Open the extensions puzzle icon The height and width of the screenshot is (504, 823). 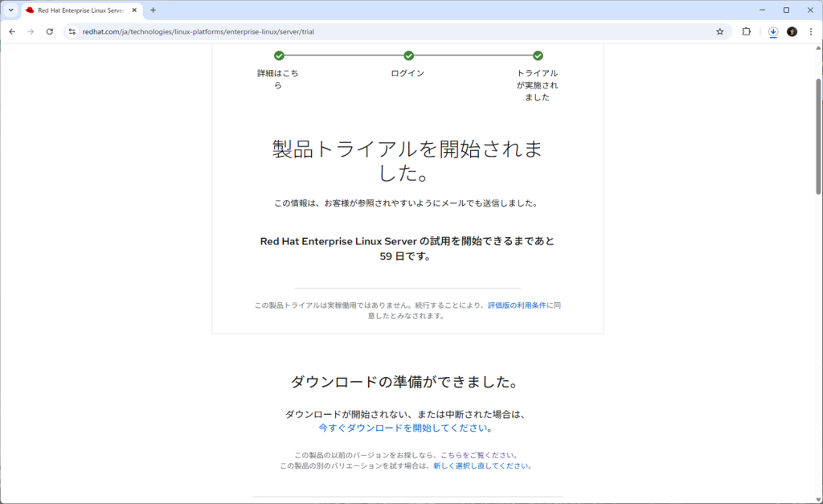pos(746,31)
